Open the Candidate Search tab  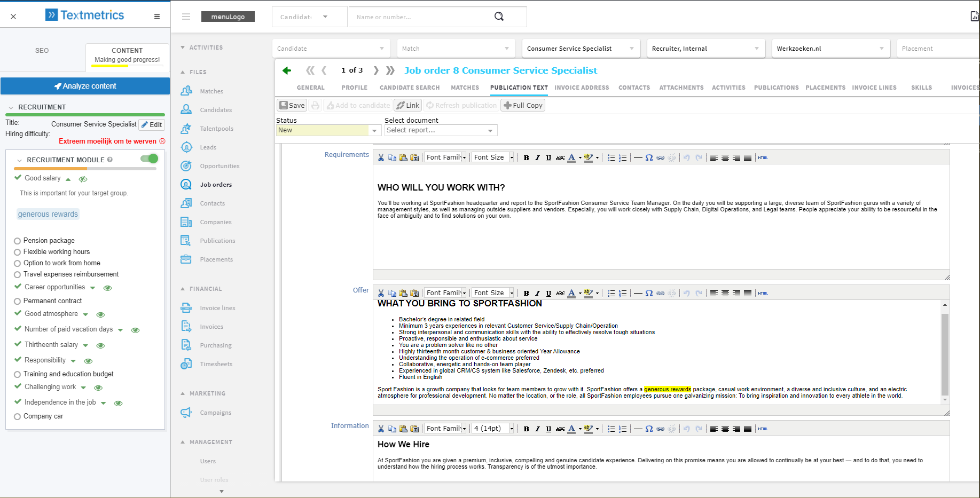coord(410,88)
